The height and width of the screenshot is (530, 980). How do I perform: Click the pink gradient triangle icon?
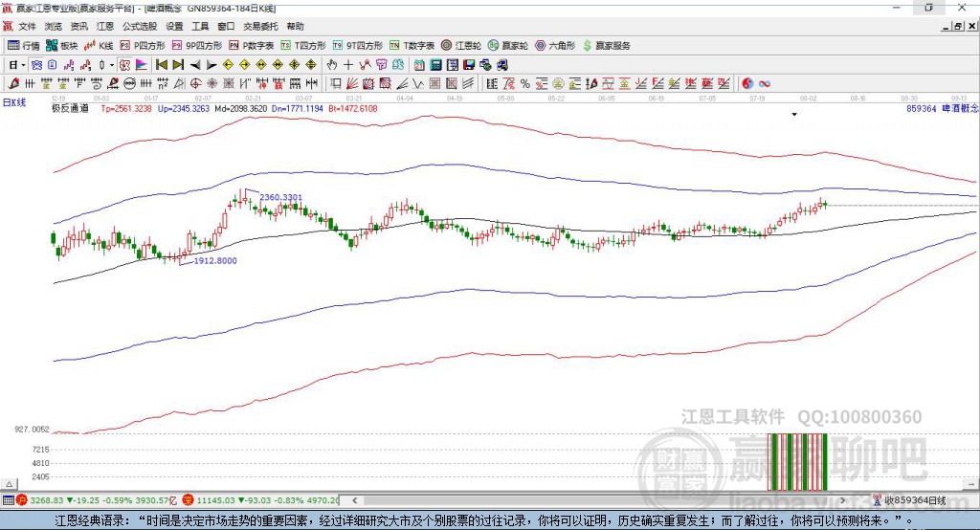click(x=142, y=65)
